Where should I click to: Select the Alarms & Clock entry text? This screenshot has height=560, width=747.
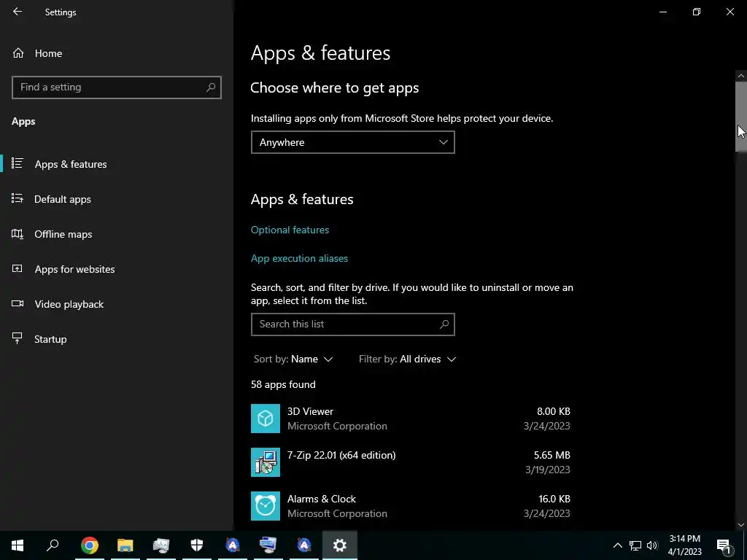click(x=322, y=499)
